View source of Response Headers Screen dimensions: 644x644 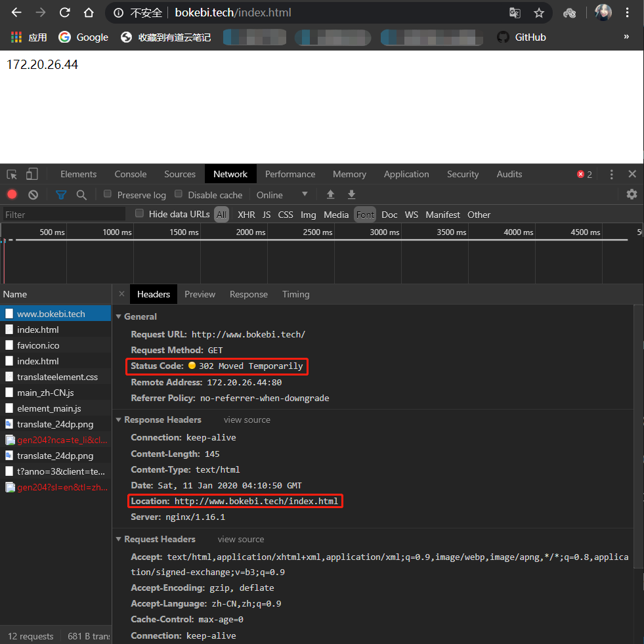click(247, 419)
